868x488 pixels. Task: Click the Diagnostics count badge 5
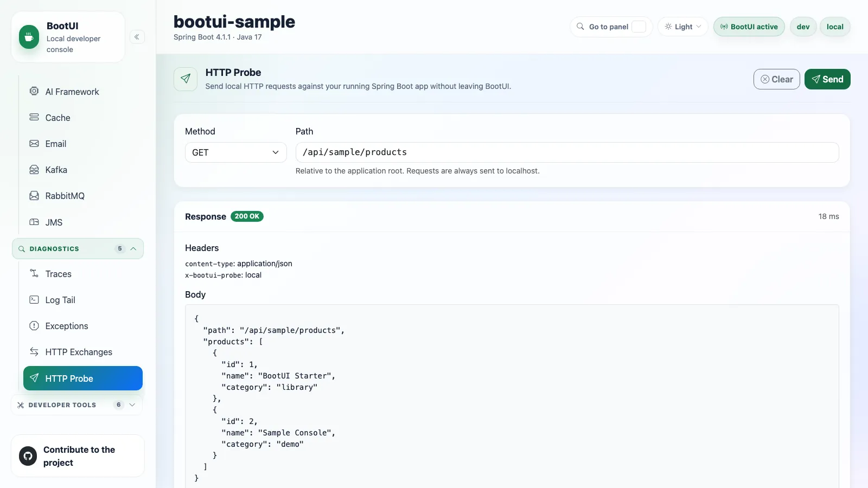pos(120,249)
